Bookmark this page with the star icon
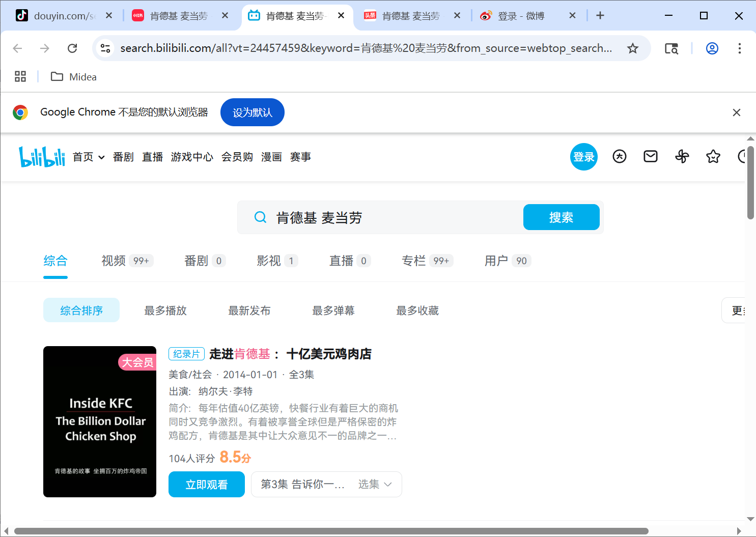This screenshot has height=537, width=756. coord(633,48)
